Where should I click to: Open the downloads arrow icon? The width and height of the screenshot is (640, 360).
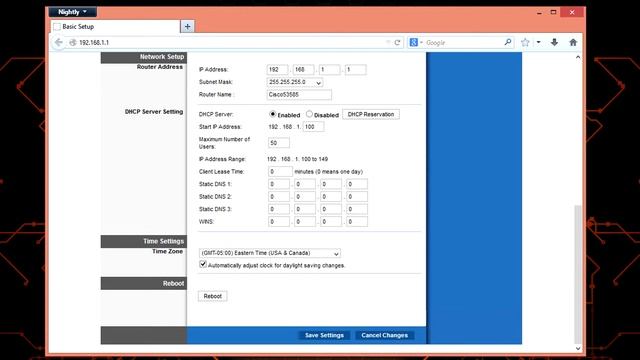click(554, 42)
